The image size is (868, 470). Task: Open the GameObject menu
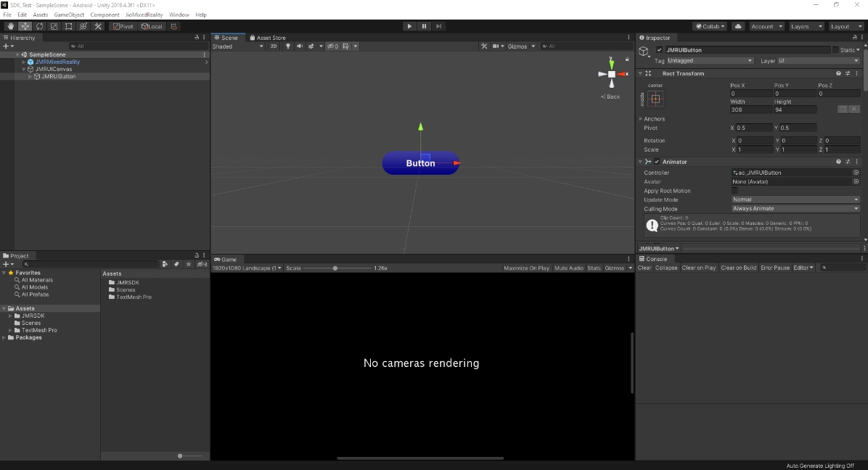(x=69, y=15)
